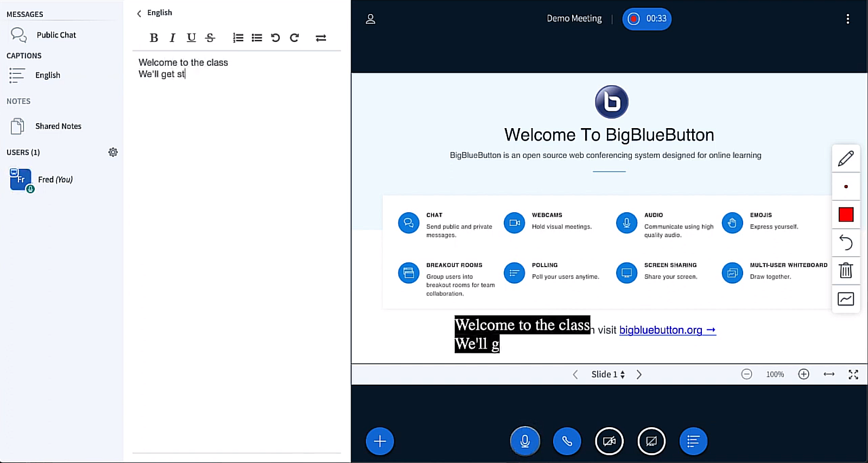Toggle the users list panel icon
Viewport: 868px width, 463px height.
(371, 19)
